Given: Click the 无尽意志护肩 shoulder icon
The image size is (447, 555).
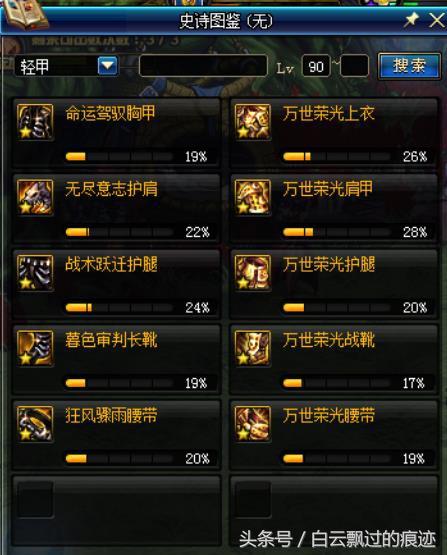Looking at the screenshot, I should point(35,198).
